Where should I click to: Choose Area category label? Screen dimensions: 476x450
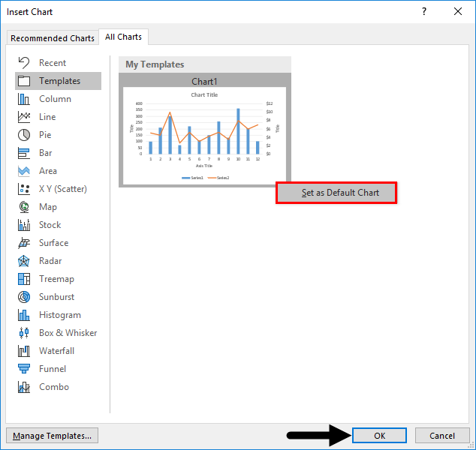[x=48, y=171]
